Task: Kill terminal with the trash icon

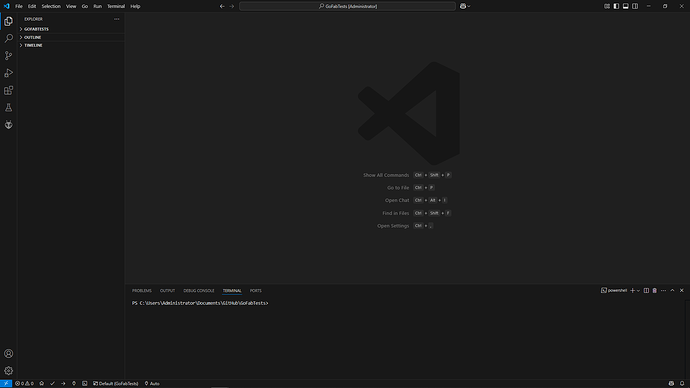Action: tap(654, 290)
